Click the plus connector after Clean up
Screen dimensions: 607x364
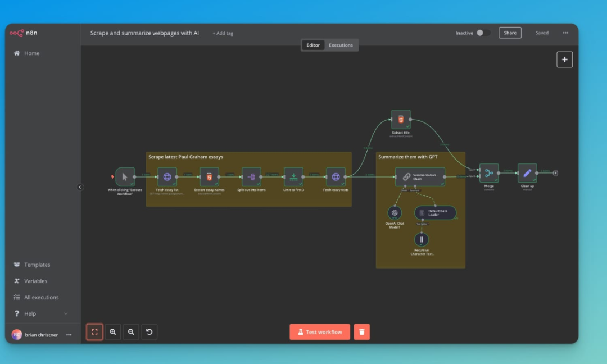click(555, 173)
